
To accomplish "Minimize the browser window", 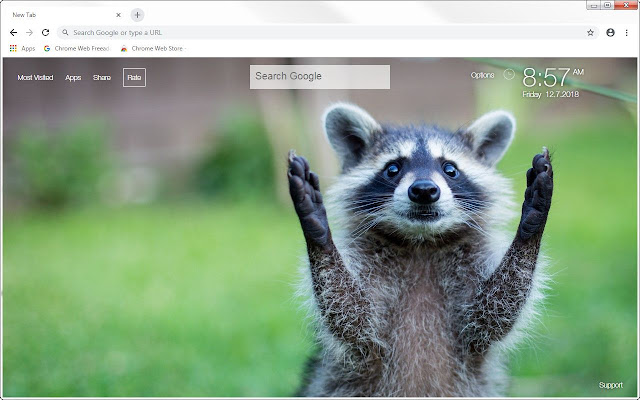I will (x=594, y=5).
